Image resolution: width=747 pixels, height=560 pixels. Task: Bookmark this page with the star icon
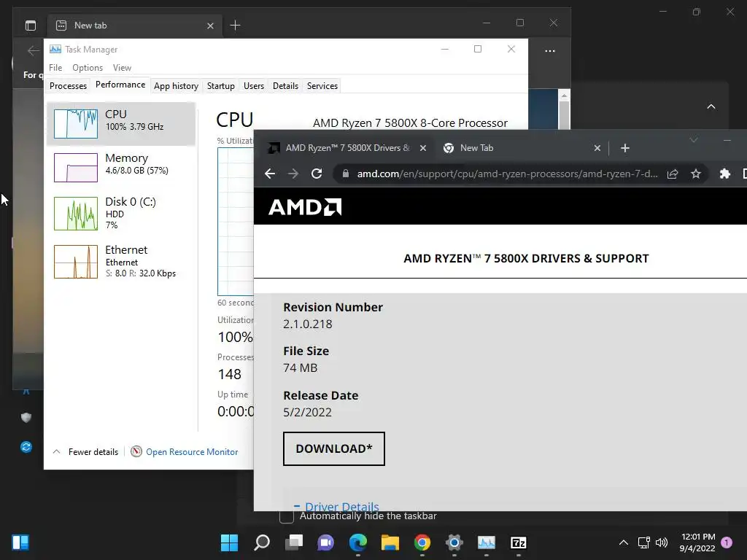click(695, 174)
